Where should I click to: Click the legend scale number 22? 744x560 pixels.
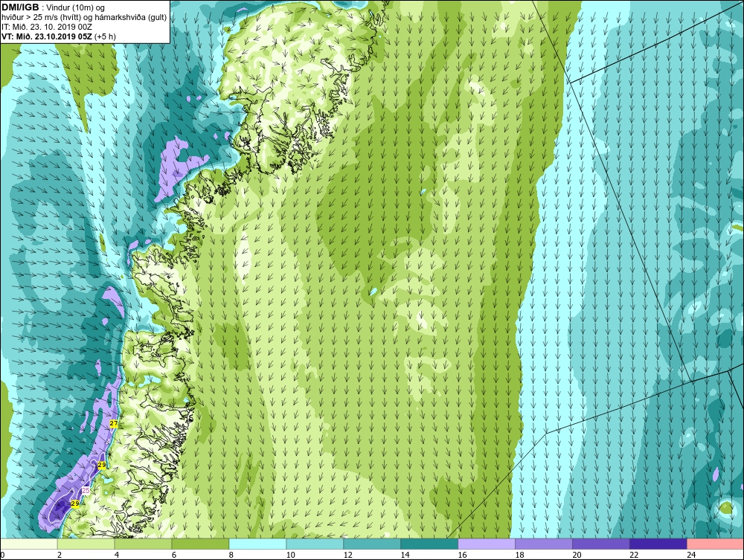point(634,555)
